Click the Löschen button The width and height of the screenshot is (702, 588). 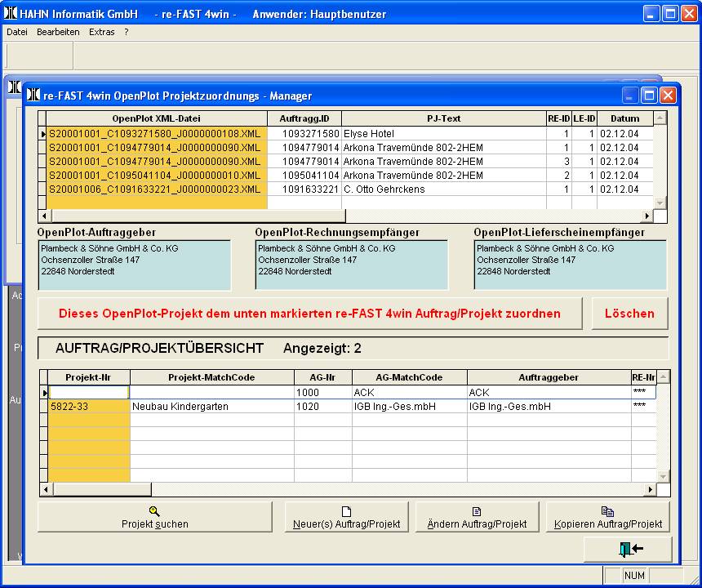(x=629, y=314)
